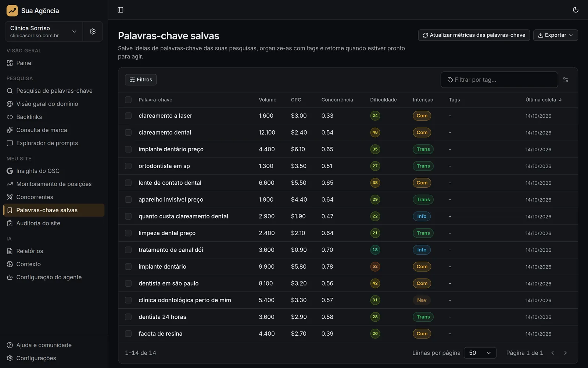Toggle the sidebar collapse icon
Viewport: 588px width, 368px height.
coord(120,10)
